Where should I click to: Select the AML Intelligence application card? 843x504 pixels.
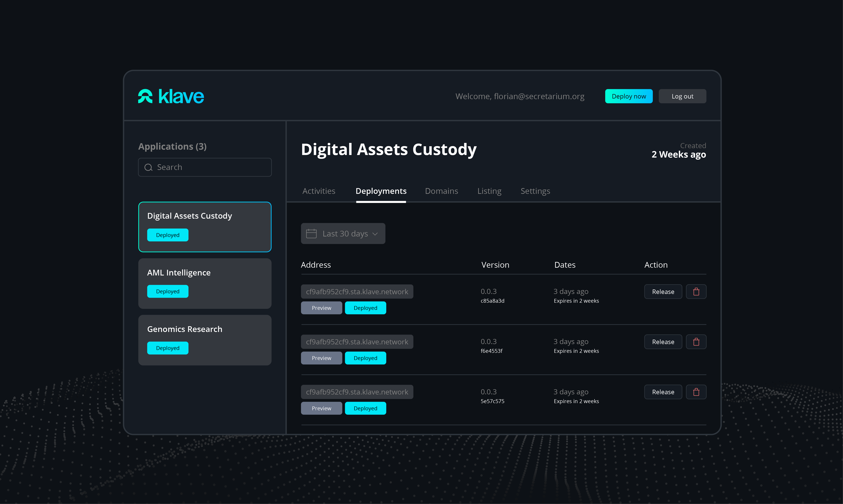205,284
